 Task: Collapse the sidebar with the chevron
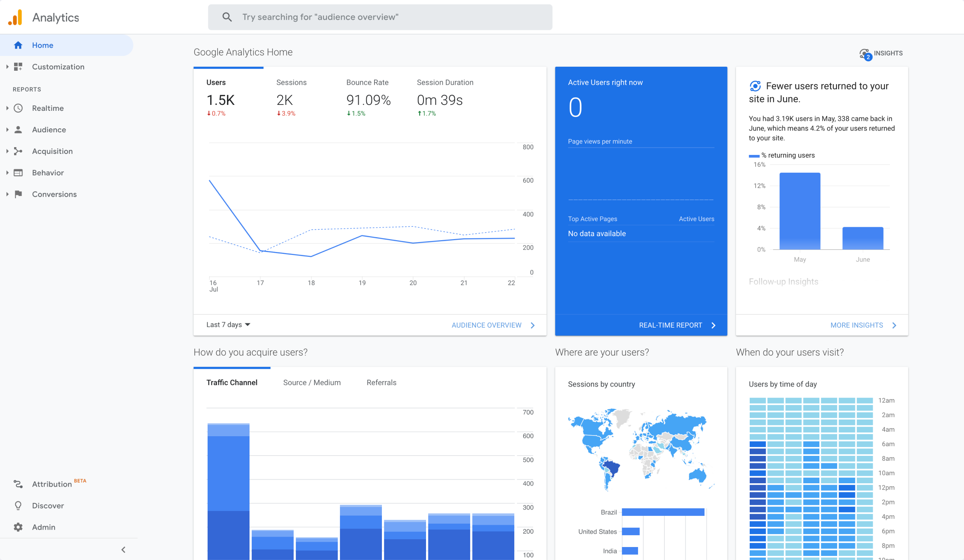[123, 550]
